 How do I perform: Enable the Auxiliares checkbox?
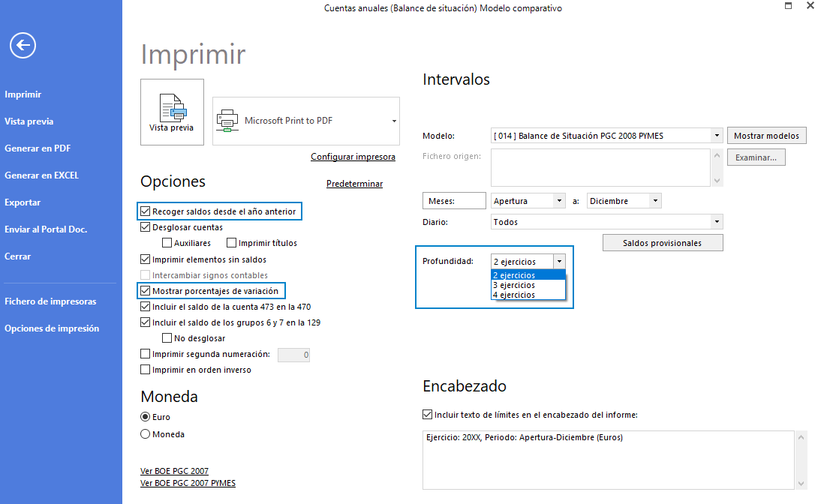[x=167, y=243]
